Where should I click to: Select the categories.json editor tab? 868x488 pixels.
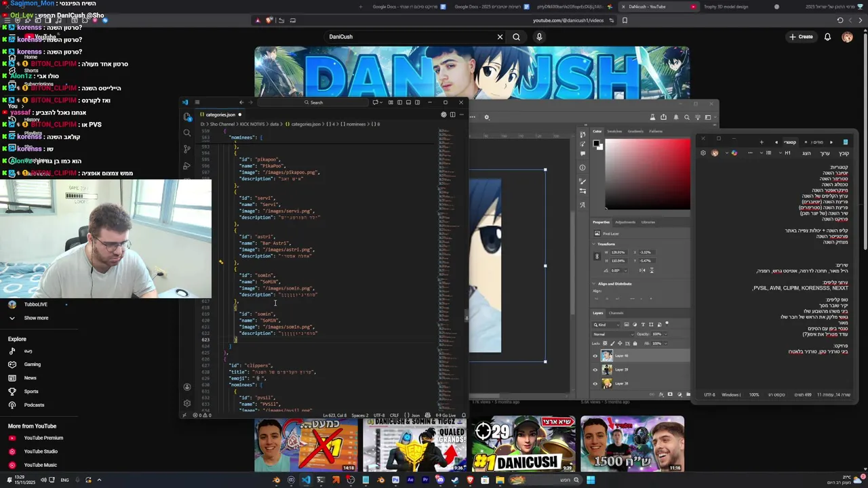(x=220, y=115)
